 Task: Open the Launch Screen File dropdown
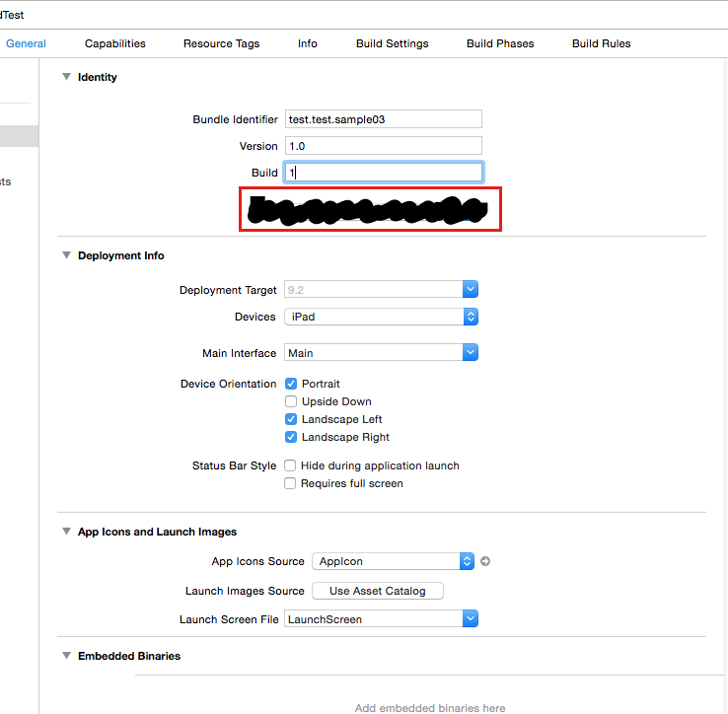pos(381,619)
